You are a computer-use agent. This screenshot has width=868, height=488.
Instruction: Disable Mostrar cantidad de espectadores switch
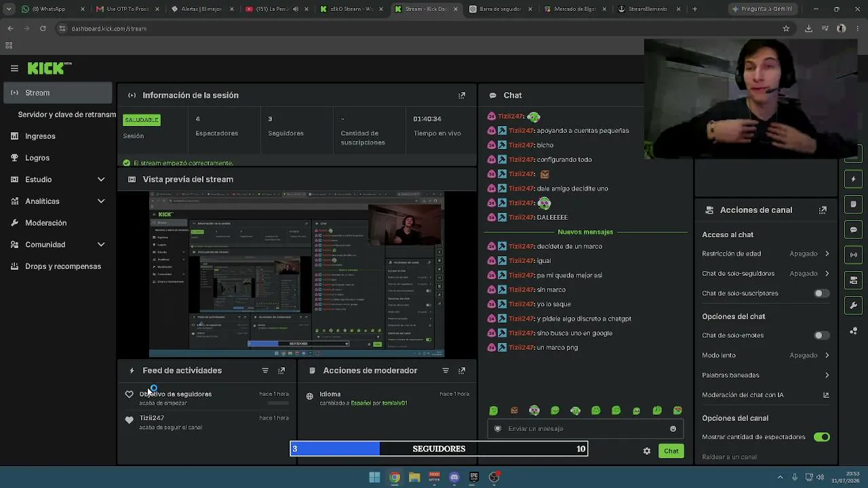[821, 437]
